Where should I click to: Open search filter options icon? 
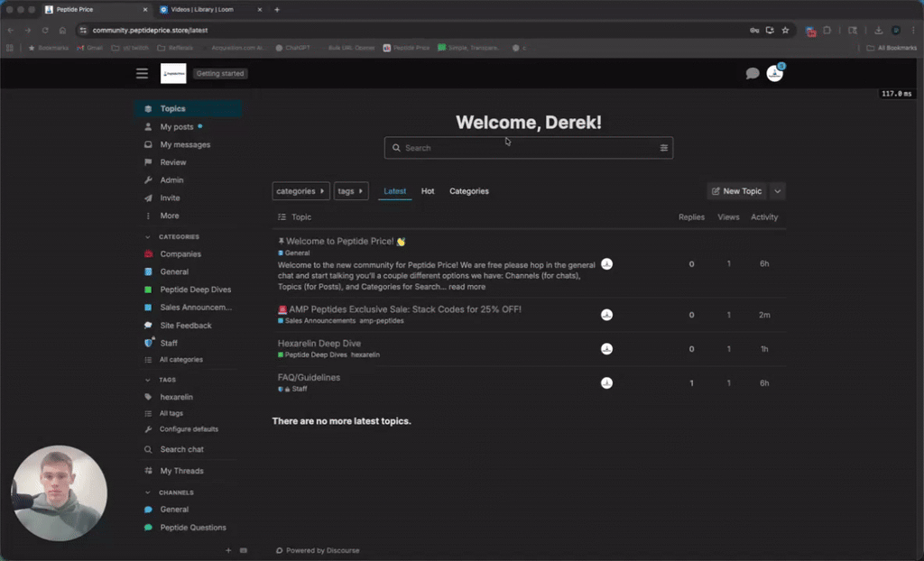coord(663,148)
